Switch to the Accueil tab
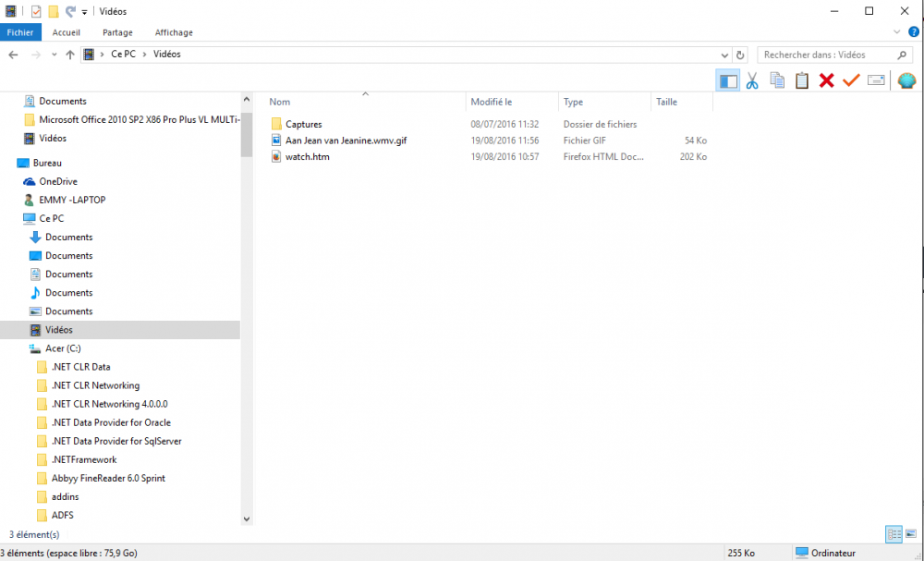The height and width of the screenshot is (561, 924). [66, 32]
